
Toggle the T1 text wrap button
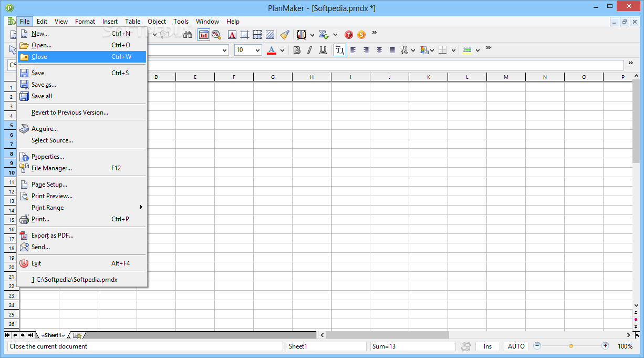click(x=340, y=50)
